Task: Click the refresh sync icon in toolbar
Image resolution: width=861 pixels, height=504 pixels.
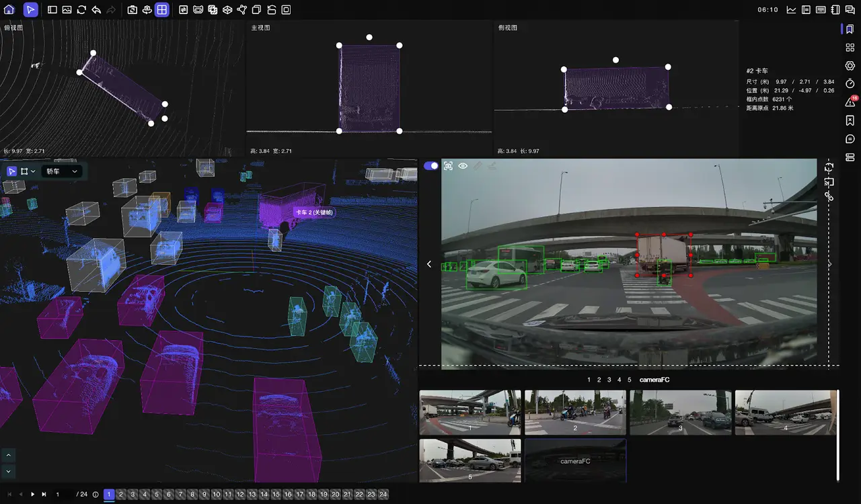Action: coord(81,10)
